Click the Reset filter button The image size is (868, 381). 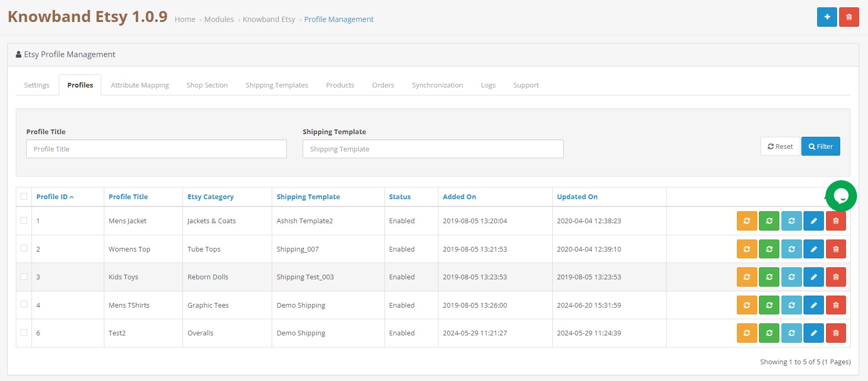(780, 146)
